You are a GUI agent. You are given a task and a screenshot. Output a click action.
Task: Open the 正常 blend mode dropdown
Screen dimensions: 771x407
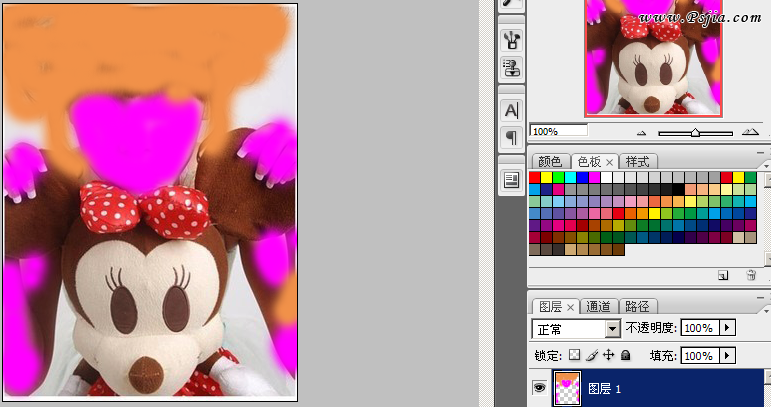(612, 329)
